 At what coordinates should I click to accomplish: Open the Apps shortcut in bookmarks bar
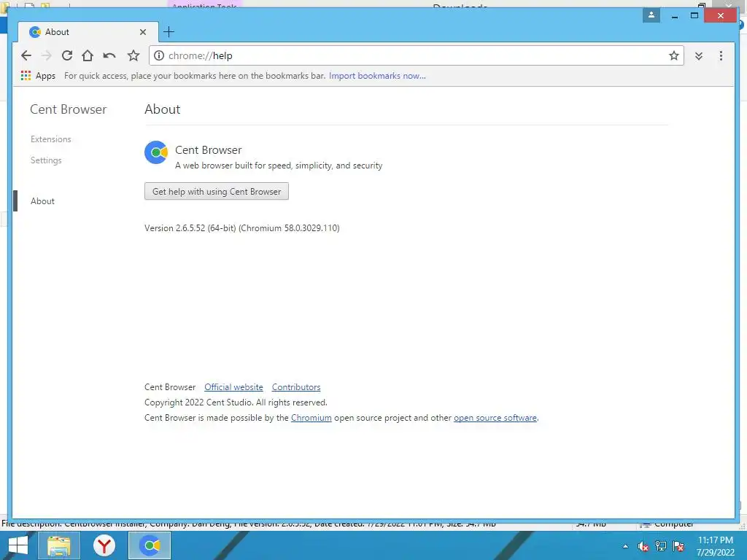point(38,76)
